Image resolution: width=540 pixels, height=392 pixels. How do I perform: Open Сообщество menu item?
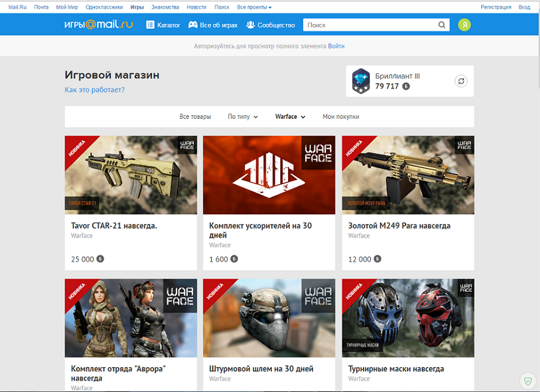[271, 25]
